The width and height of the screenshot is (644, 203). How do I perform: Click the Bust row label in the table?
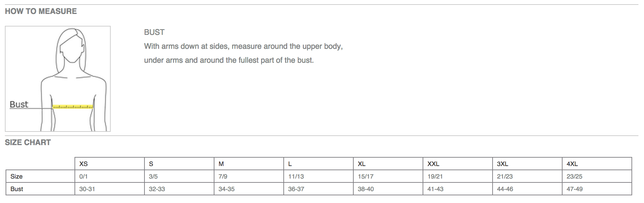(17, 189)
